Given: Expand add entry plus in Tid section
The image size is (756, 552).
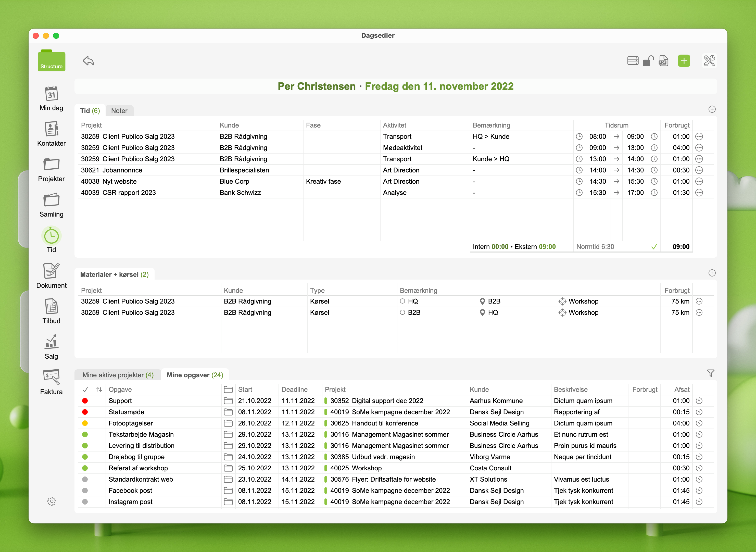Looking at the screenshot, I should [712, 109].
